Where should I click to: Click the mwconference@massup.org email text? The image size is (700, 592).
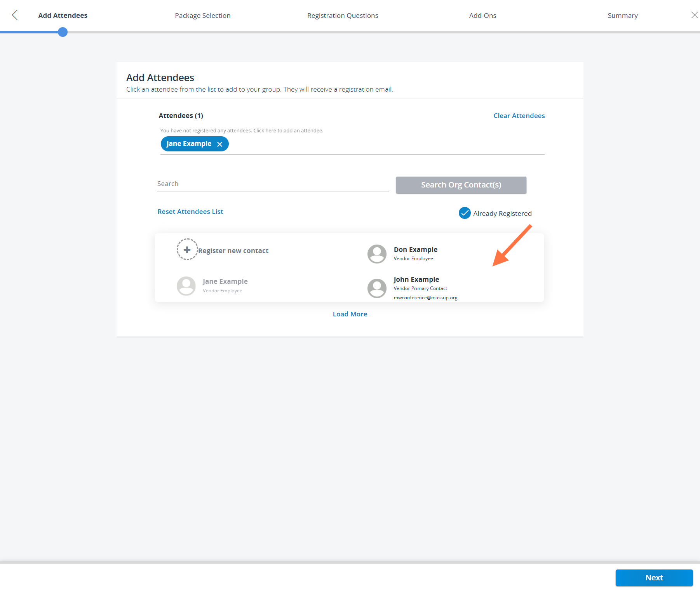point(425,298)
